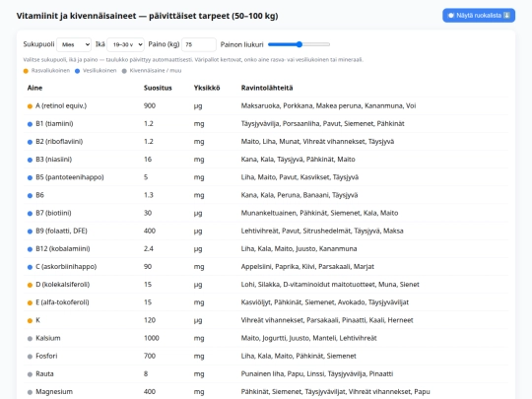
Task: Click the Paino (kg) input field
Action: point(199,44)
